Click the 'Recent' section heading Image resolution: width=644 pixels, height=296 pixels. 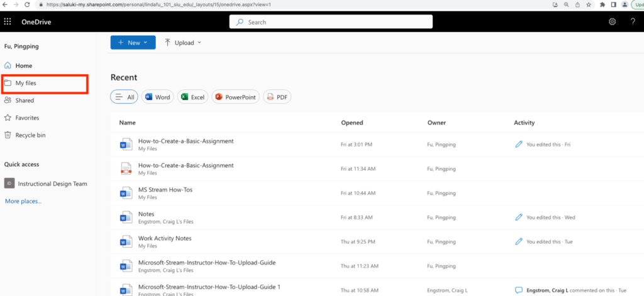click(x=124, y=77)
